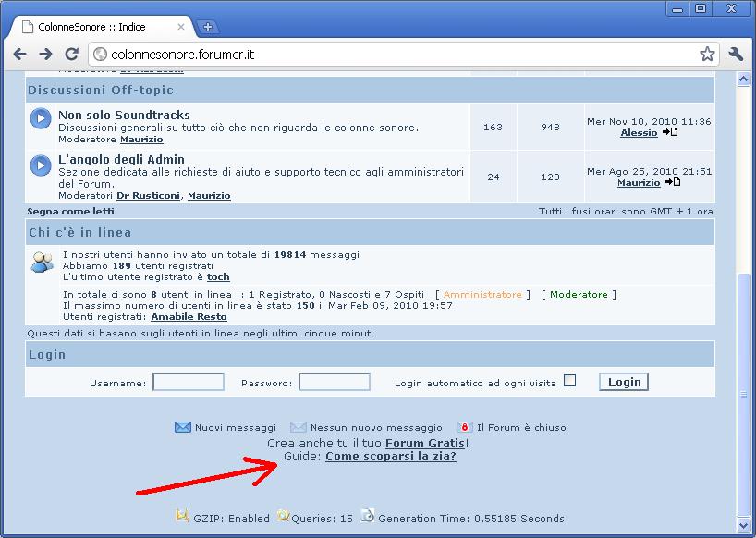Click the Segna come letti link

coord(71,212)
